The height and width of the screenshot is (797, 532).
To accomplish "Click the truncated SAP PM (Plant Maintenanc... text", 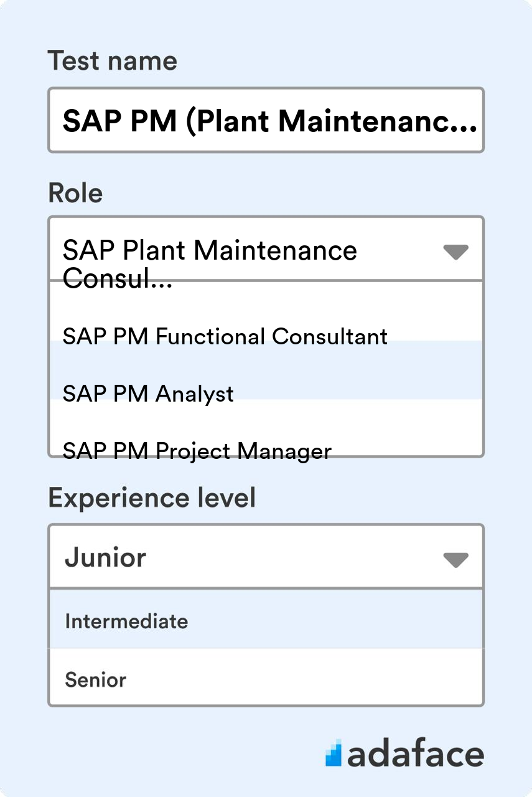I will coord(265,121).
